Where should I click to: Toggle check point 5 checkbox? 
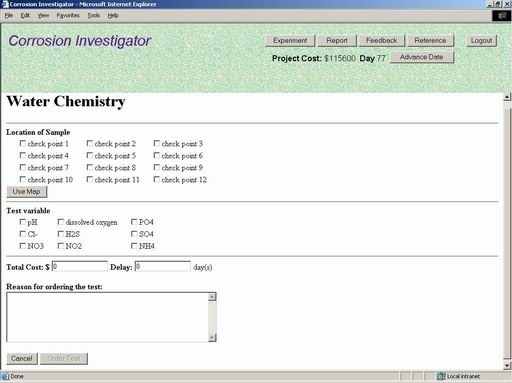[x=90, y=155]
